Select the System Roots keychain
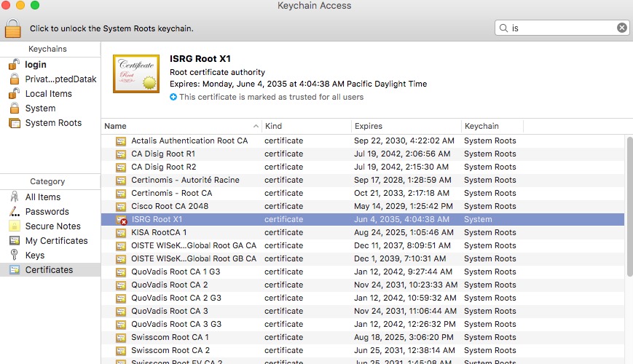The height and width of the screenshot is (364, 633). coord(53,123)
